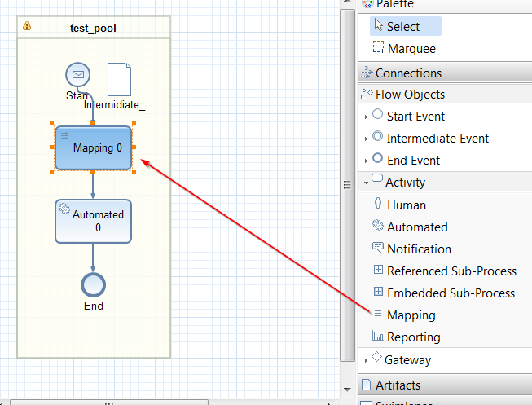
Task: Select the Human activity icon
Action: [378, 203]
